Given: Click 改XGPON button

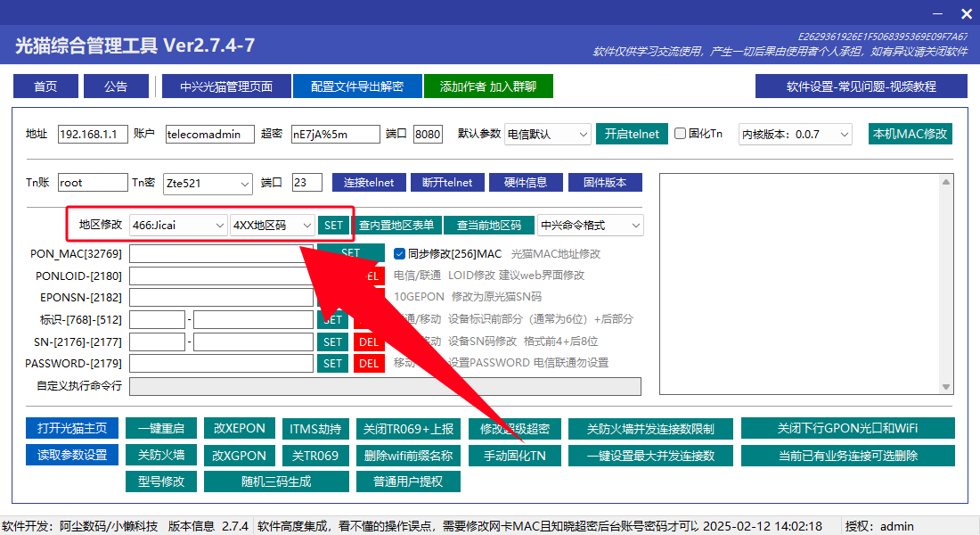Looking at the screenshot, I should click(x=240, y=456).
